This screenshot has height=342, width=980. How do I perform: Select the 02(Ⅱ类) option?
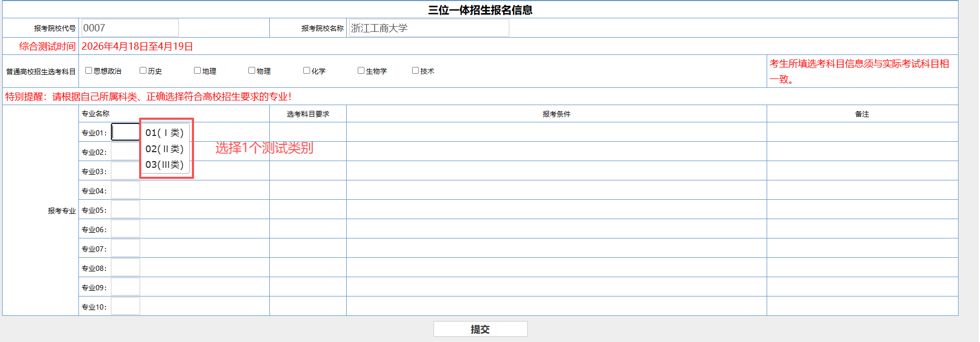tap(165, 149)
